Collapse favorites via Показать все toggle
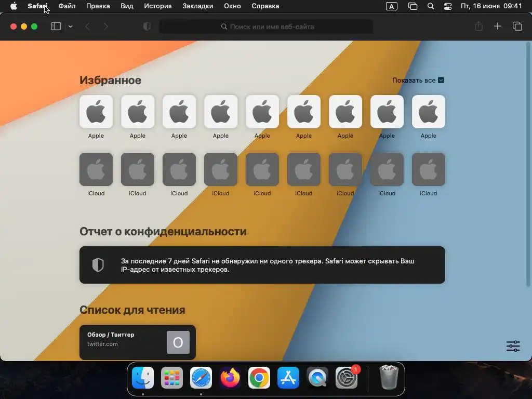 418,81
